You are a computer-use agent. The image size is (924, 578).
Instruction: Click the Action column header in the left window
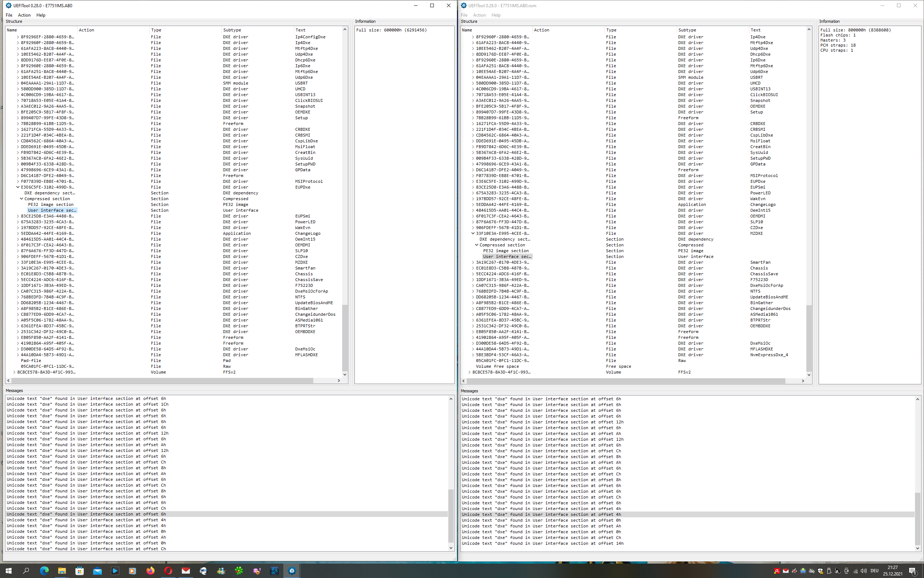[113, 30]
